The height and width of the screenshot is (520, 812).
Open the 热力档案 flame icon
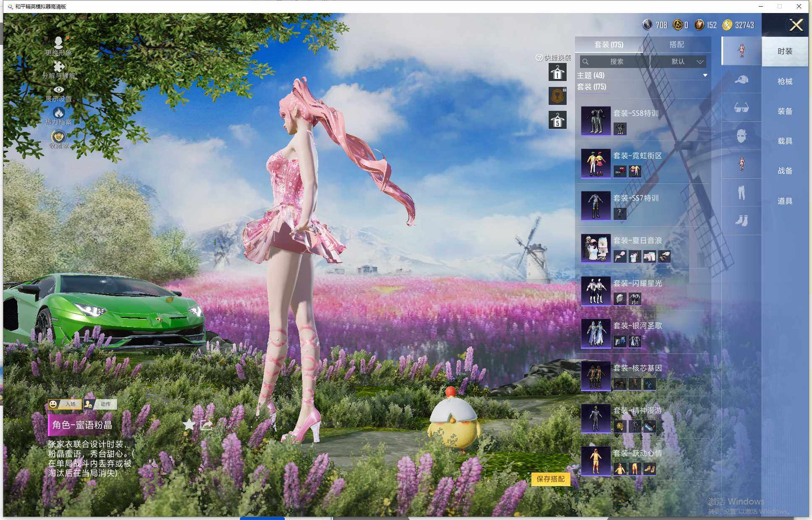point(59,112)
